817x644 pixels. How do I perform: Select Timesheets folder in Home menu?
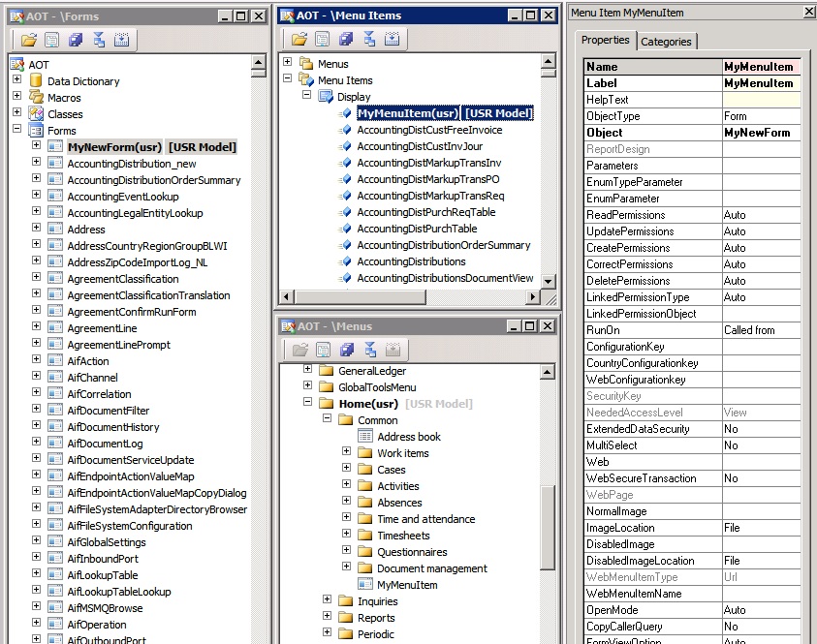pos(403,536)
